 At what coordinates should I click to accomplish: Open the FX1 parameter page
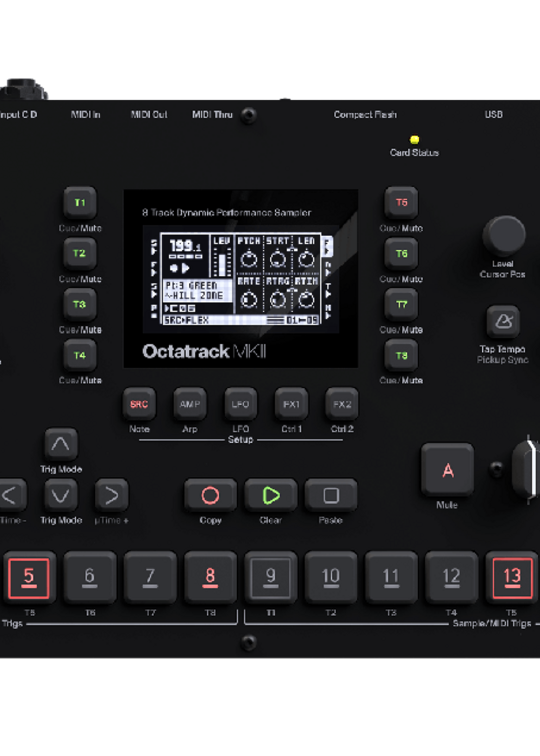[291, 404]
